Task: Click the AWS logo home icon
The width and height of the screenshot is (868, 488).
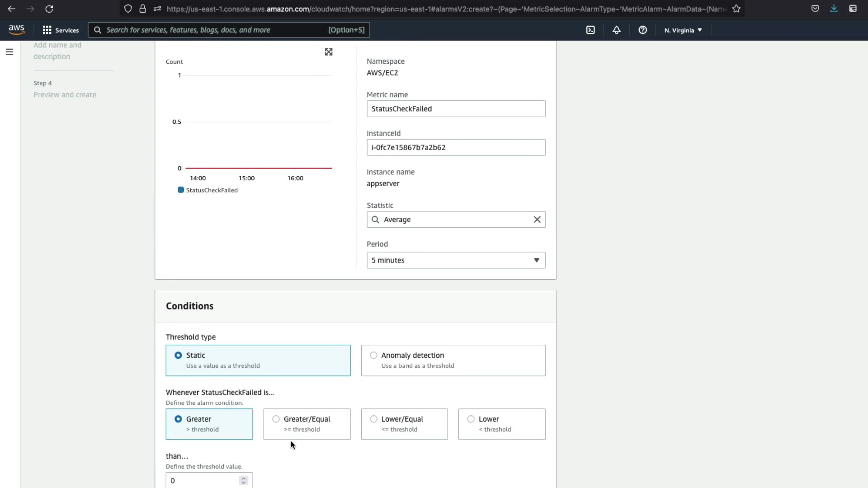Action: pyautogui.click(x=17, y=30)
